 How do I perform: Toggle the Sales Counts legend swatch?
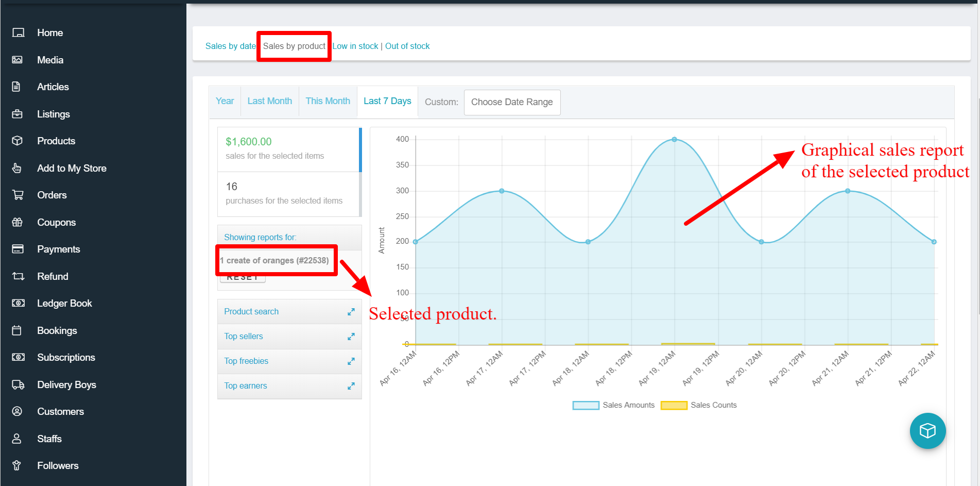point(674,405)
